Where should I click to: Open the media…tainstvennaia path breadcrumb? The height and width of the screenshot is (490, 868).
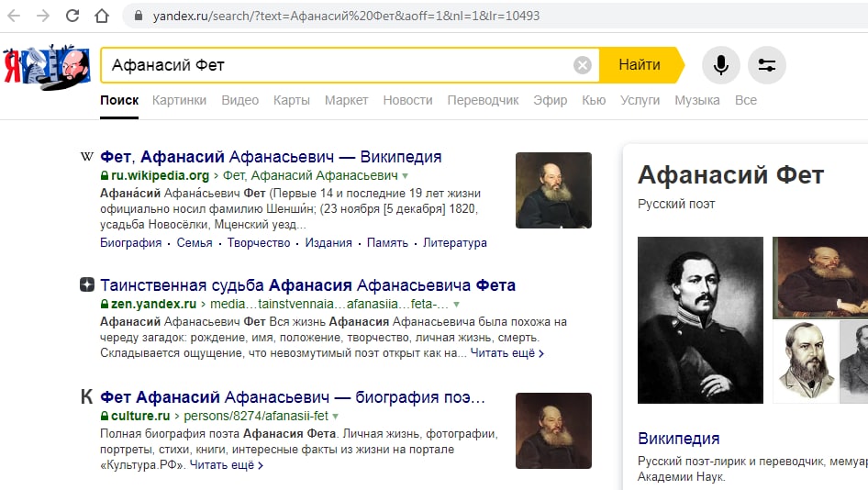point(329,304)
